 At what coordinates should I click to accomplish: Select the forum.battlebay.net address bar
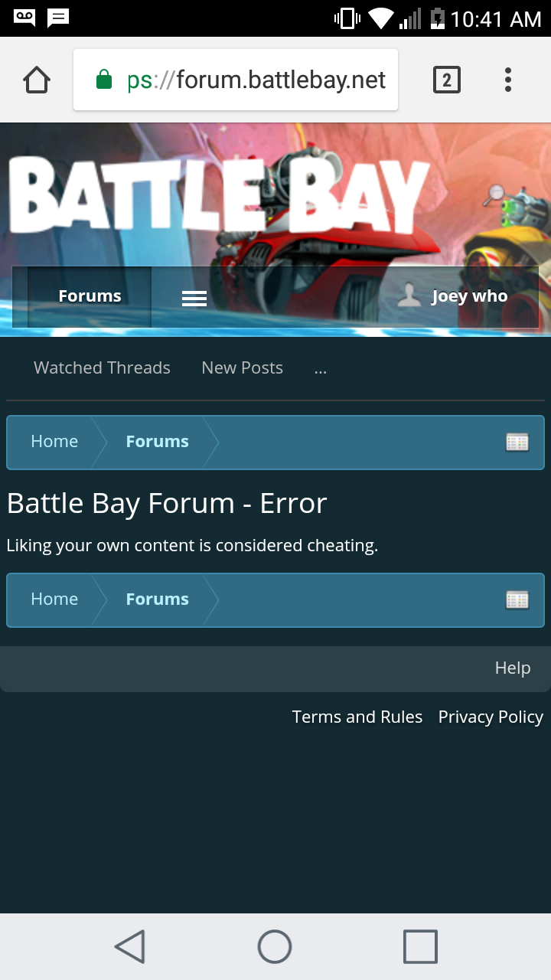click(236, 80)
